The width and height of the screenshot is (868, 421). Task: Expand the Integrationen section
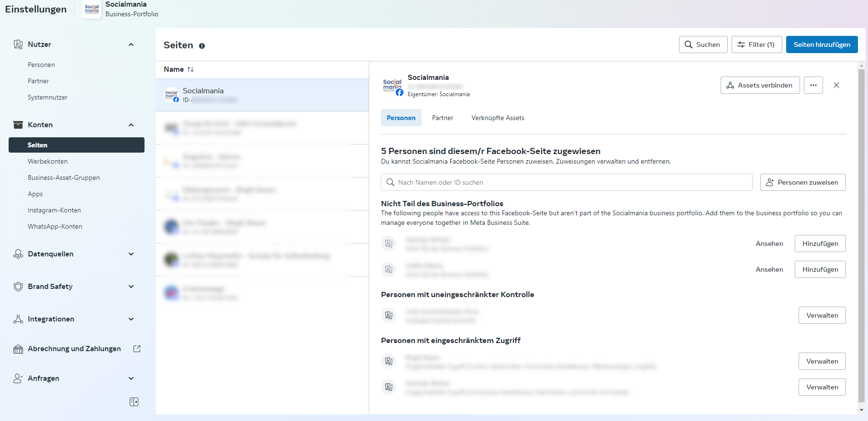[x=131, y=319]
